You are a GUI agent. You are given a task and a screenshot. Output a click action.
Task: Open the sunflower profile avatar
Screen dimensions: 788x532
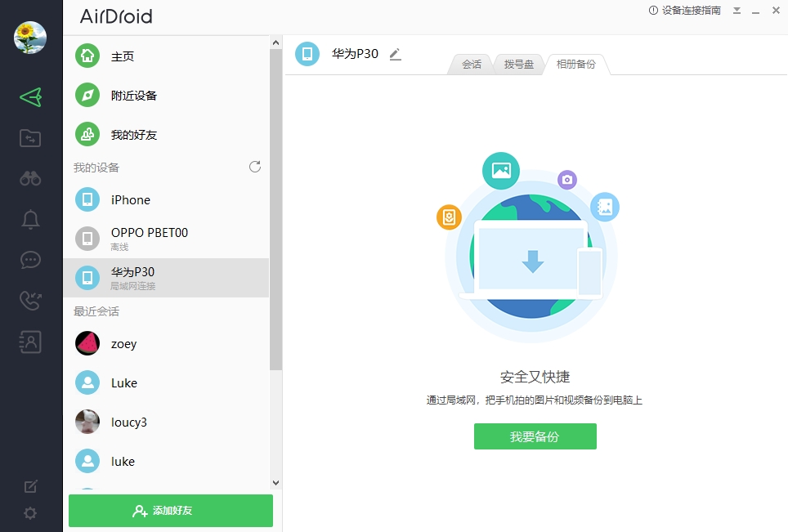[30, 37]
